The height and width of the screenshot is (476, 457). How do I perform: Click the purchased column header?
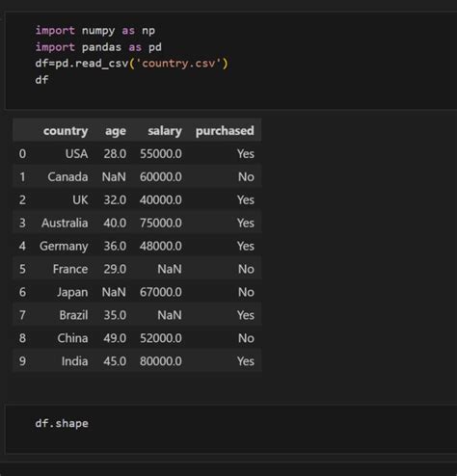click(x=225, y=131)
